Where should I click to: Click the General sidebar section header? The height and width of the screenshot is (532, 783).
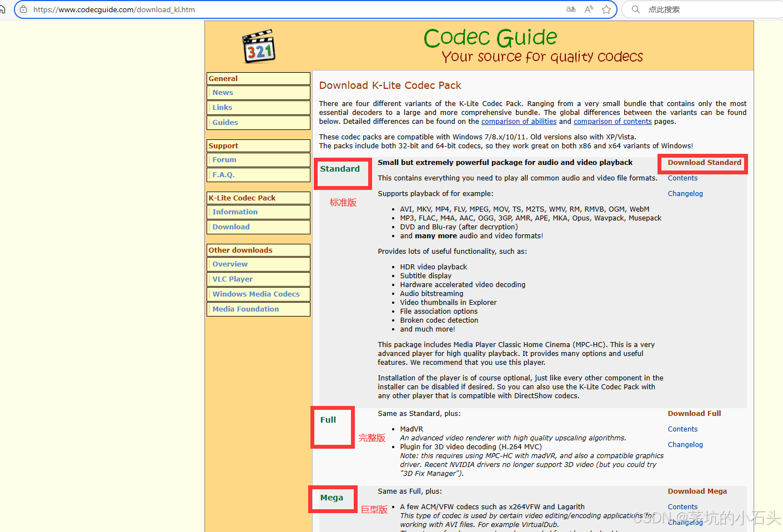coord(258,79)
